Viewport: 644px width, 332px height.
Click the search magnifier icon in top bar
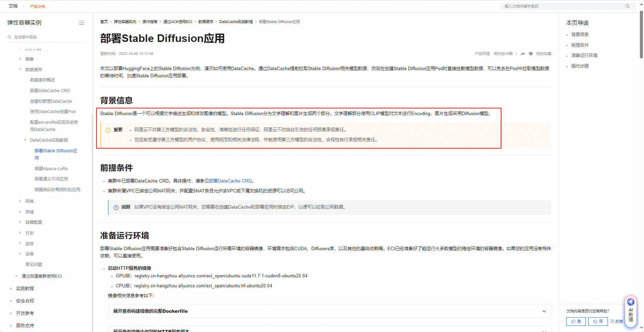(627, 6)
